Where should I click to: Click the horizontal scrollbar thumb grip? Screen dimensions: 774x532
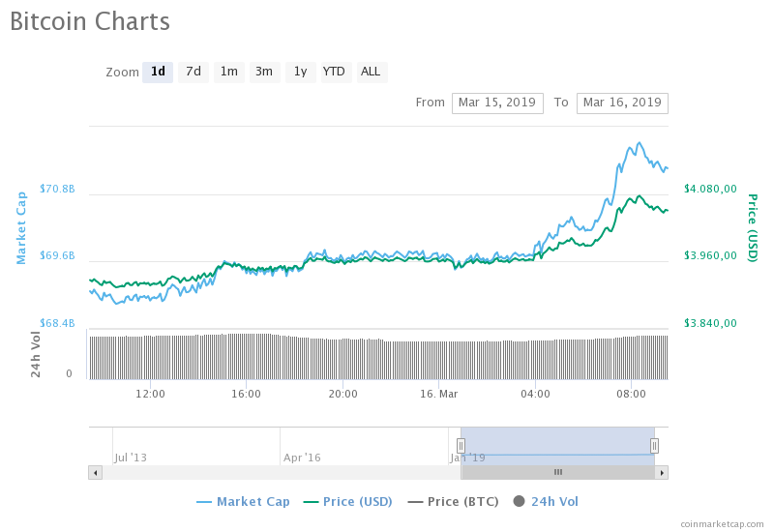[558, 472]
